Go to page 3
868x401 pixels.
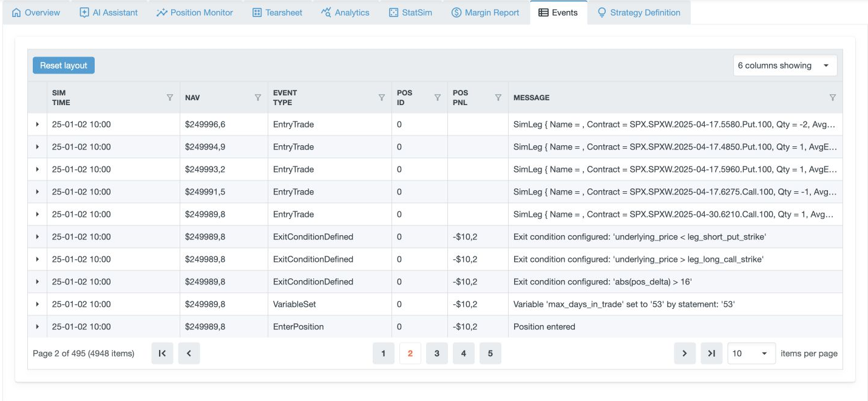pos(437,353)
